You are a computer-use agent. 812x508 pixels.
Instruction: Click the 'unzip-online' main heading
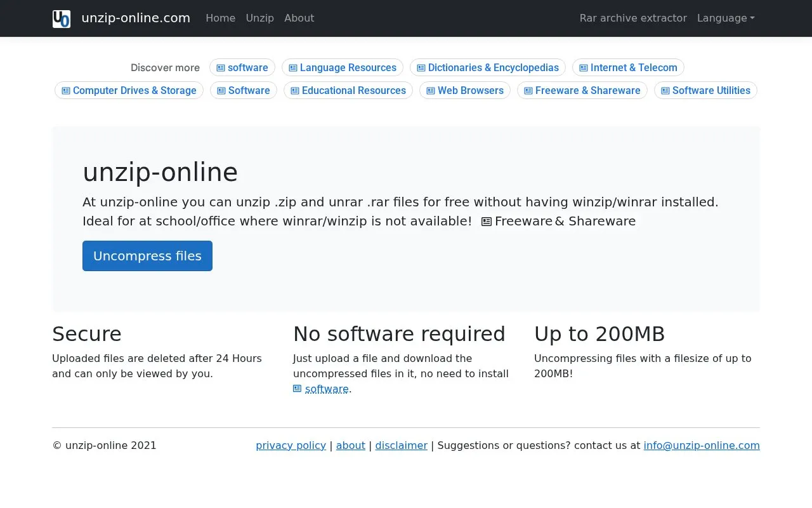click(160, 172)
